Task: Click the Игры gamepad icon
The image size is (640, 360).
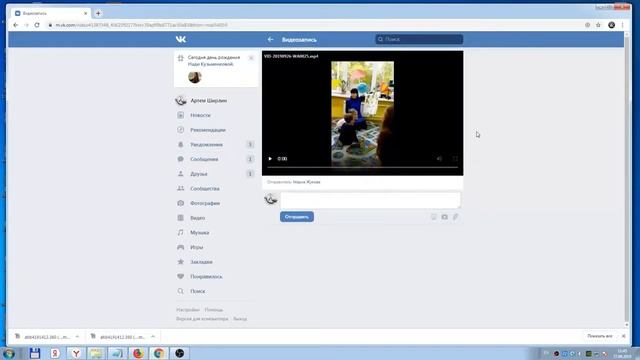Action: pyautogui.click(x=180, y=247)
